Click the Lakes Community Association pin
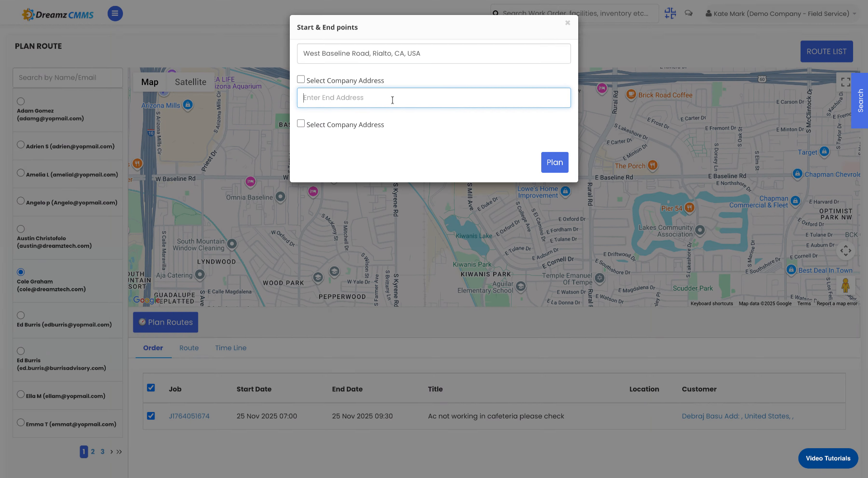Screen dimensions: 868x478 (x=700, y=230)
